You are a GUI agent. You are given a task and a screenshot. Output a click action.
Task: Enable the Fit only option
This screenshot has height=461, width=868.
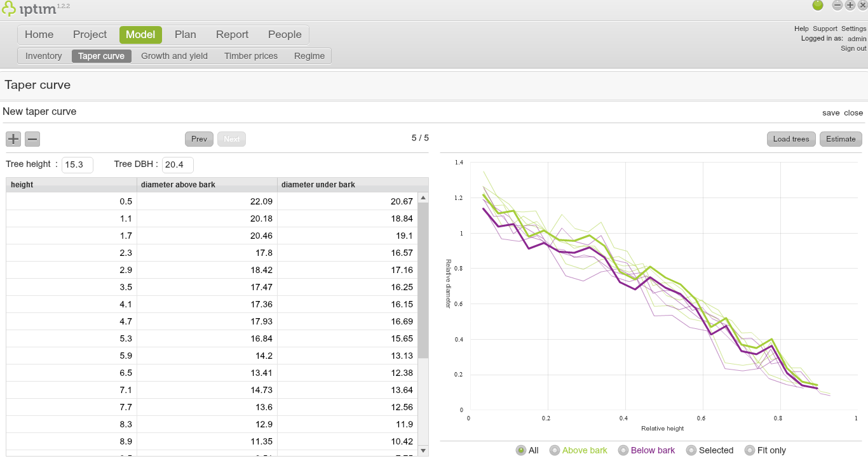pos(750,450)
